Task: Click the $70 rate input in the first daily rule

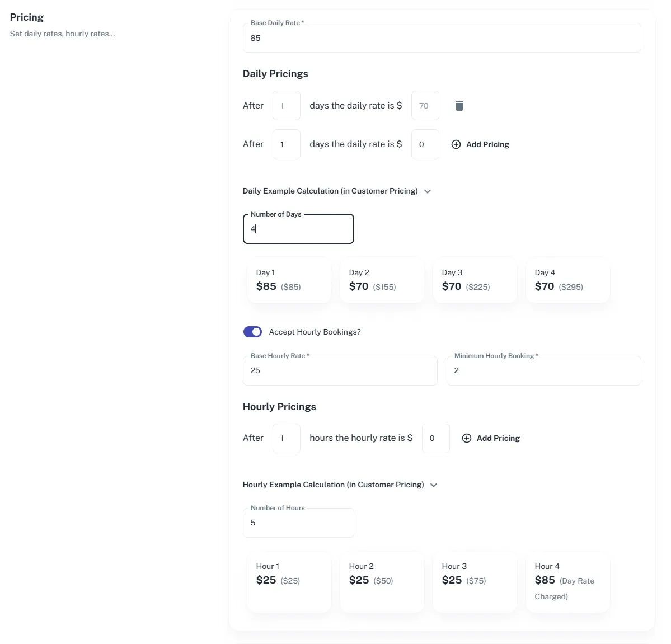Action: [x=425, y=105]
